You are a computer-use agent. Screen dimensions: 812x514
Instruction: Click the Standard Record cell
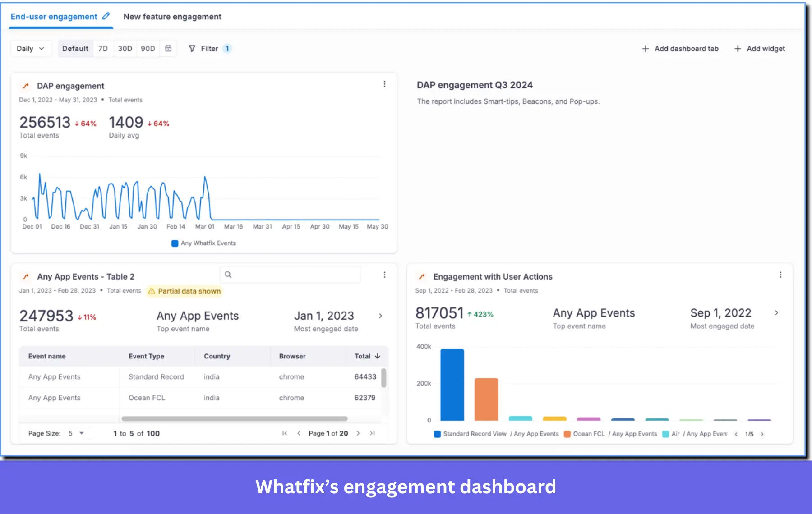point(156,377)
